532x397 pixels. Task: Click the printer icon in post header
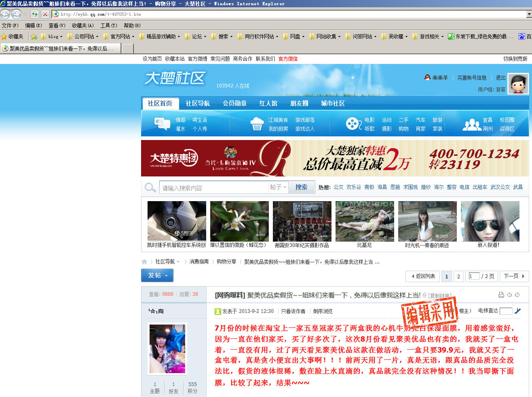coord(501,295)
